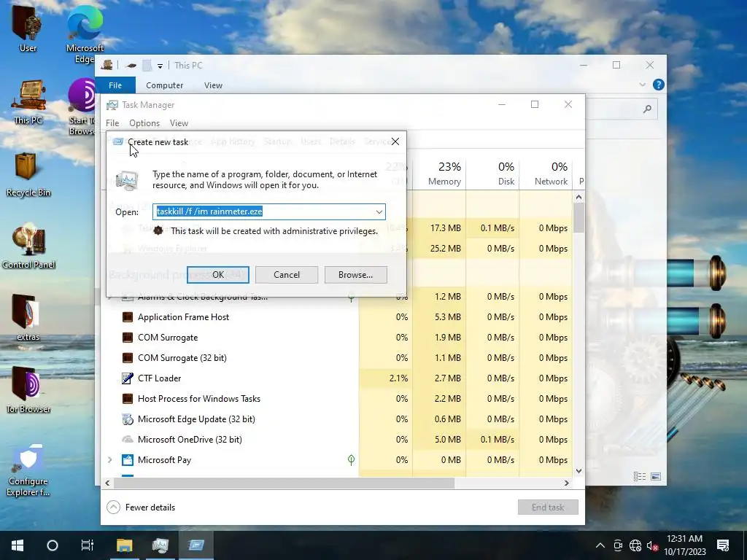
Task: Click horizontal scrollbar right arrow
Action: pos(566,483)
